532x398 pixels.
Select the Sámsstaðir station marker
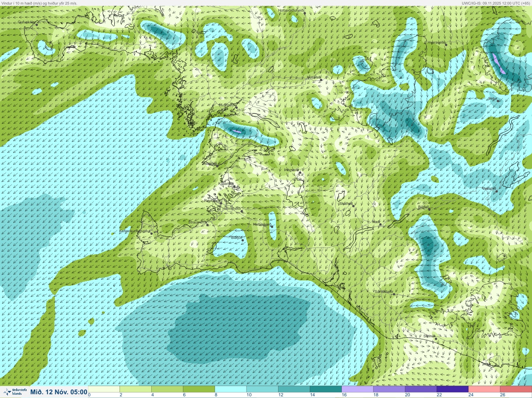point(394,294)
